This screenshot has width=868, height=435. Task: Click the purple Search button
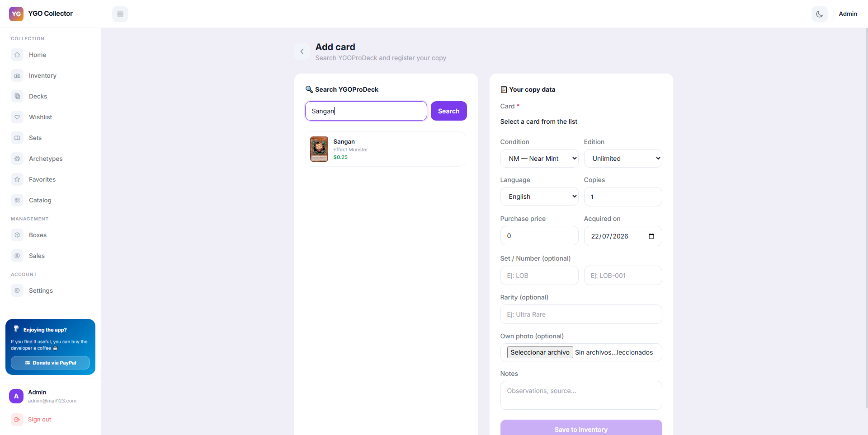[x=448, y=111]
